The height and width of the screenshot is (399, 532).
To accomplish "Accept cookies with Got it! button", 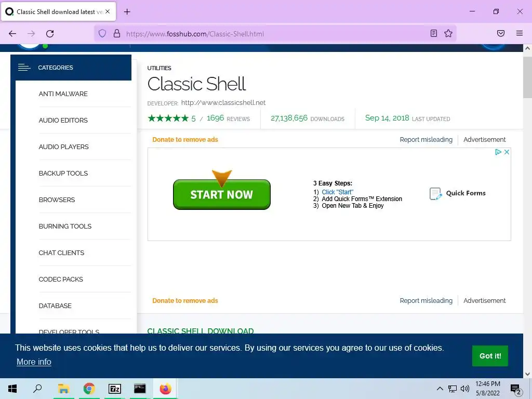I will click(490, 356).
